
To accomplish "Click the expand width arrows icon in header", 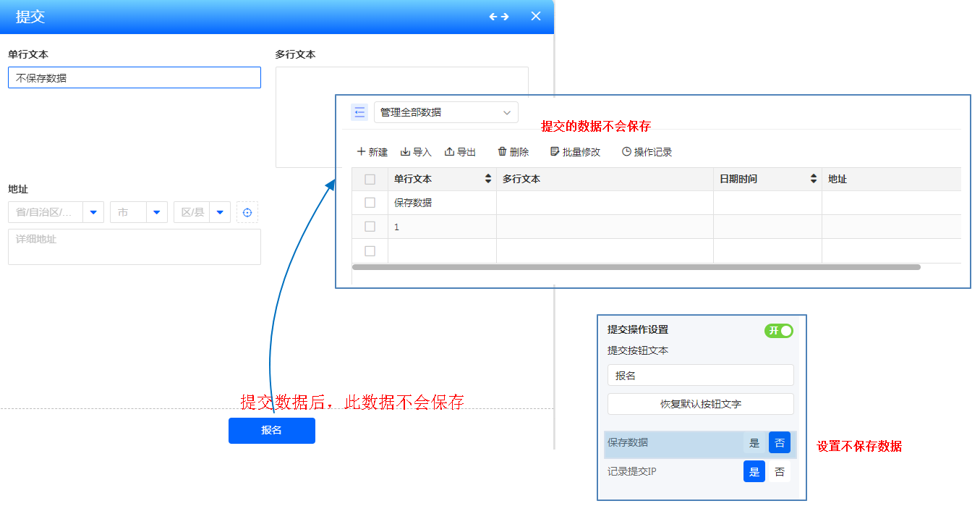I will (498, 17).
